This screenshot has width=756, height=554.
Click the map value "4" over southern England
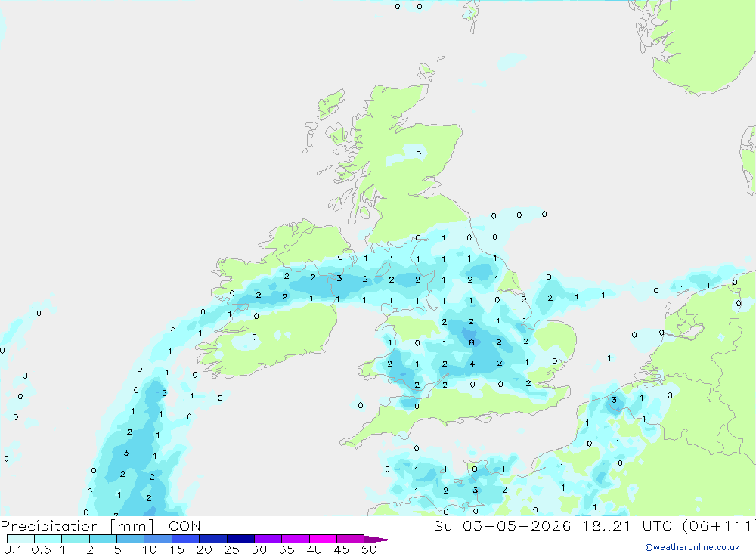472,364
